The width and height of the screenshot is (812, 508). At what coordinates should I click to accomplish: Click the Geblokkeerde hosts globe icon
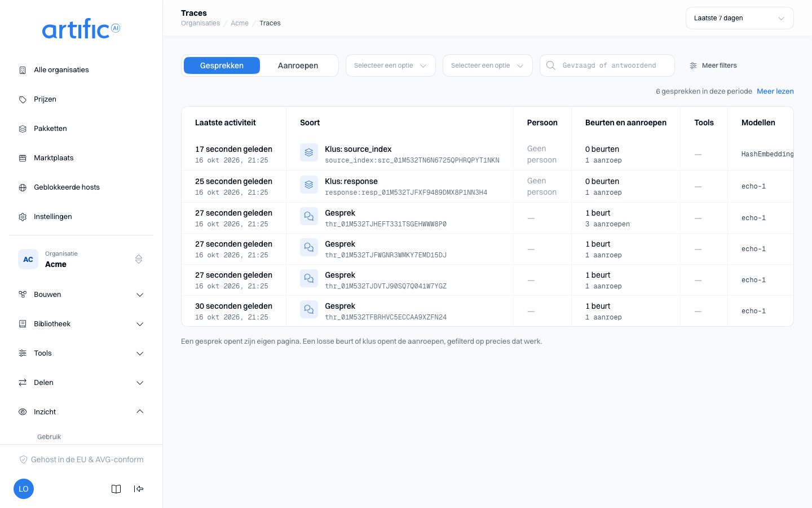23,187
